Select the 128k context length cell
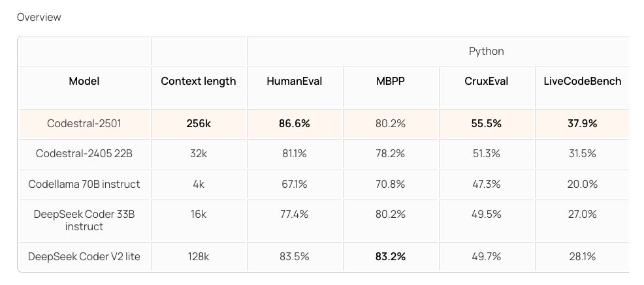Screen dimensions: 644x285 [x=199, y=257]
